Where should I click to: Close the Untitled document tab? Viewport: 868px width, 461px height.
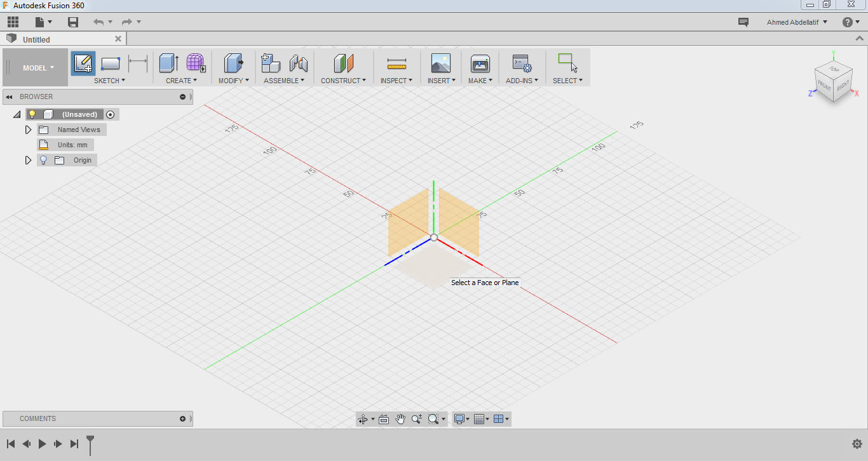tap(118, 39)
